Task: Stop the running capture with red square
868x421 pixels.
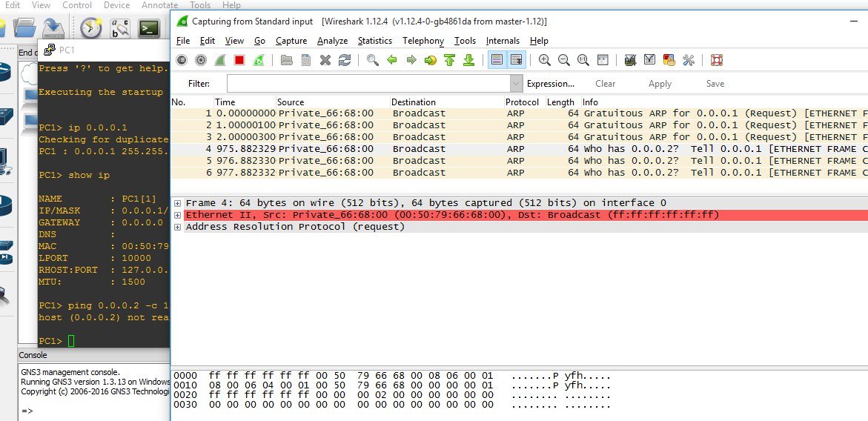Action: click(x=239, y=60)
